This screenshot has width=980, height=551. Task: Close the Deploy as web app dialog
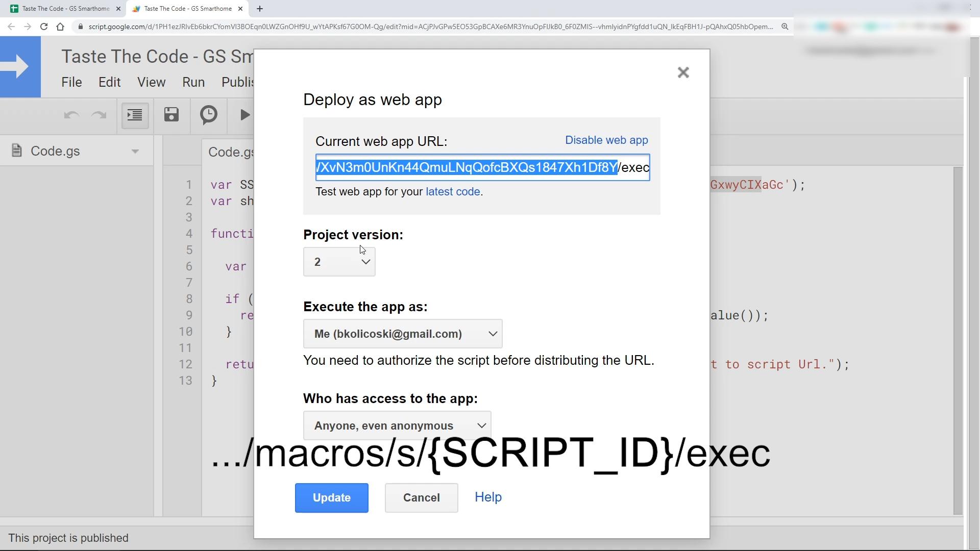[683, 72]
